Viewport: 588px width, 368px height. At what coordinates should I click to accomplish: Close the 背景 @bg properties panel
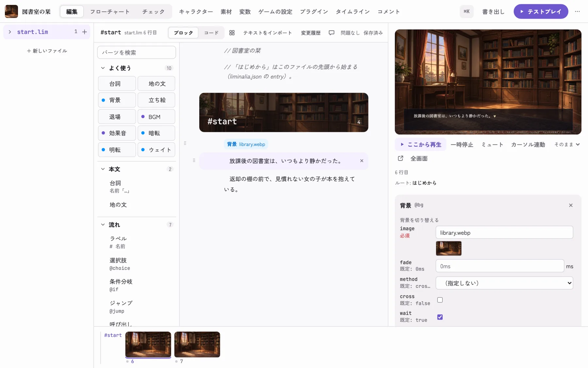(571, 205)
